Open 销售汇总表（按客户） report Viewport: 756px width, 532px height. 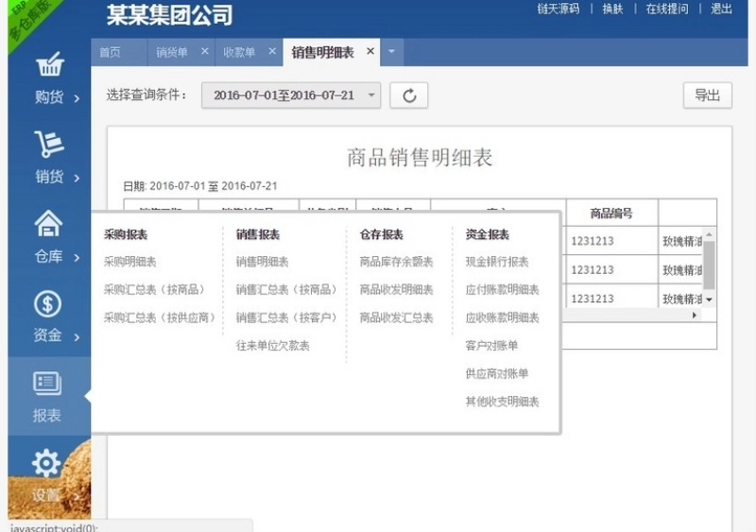pyautogui.click(x=286, y=317)
